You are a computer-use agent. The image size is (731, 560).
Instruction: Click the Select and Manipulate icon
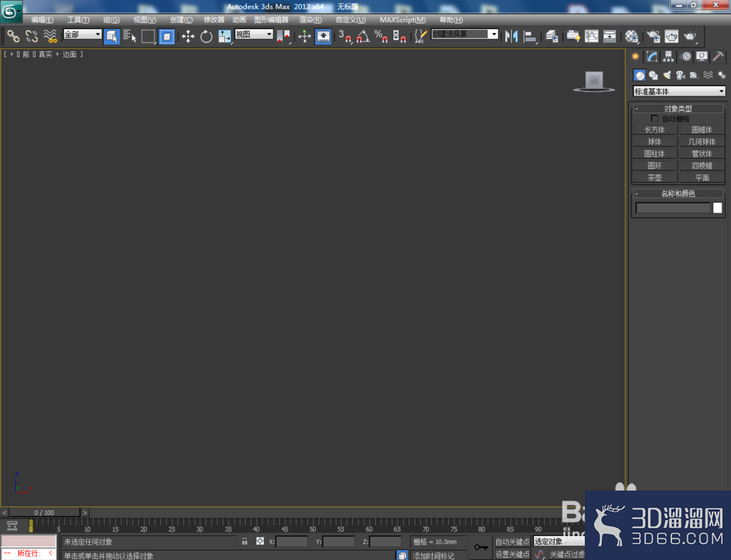click(x=304, y=36)
